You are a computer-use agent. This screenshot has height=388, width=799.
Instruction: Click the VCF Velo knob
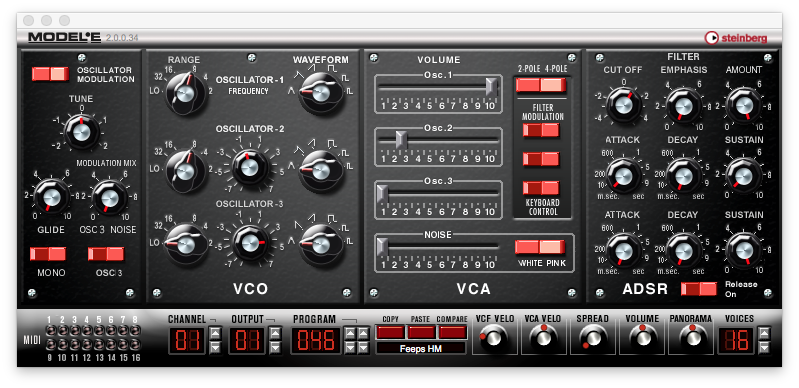click(493, 338)
